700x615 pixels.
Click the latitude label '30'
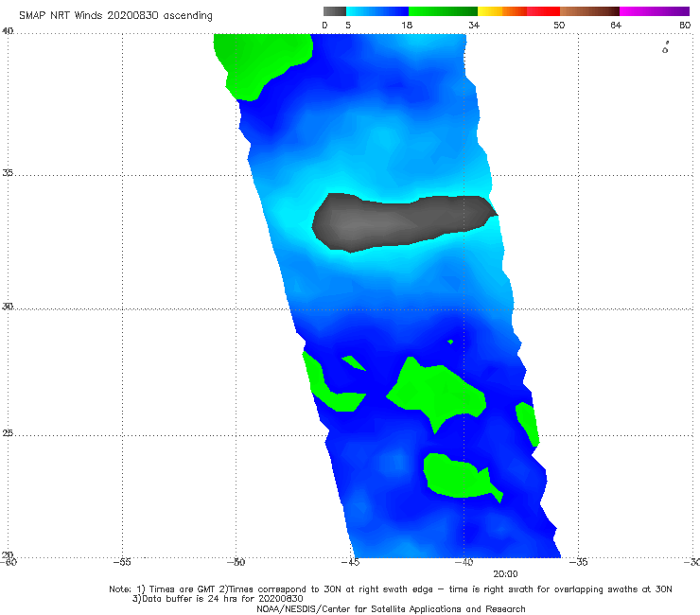[x=8, y=307]
